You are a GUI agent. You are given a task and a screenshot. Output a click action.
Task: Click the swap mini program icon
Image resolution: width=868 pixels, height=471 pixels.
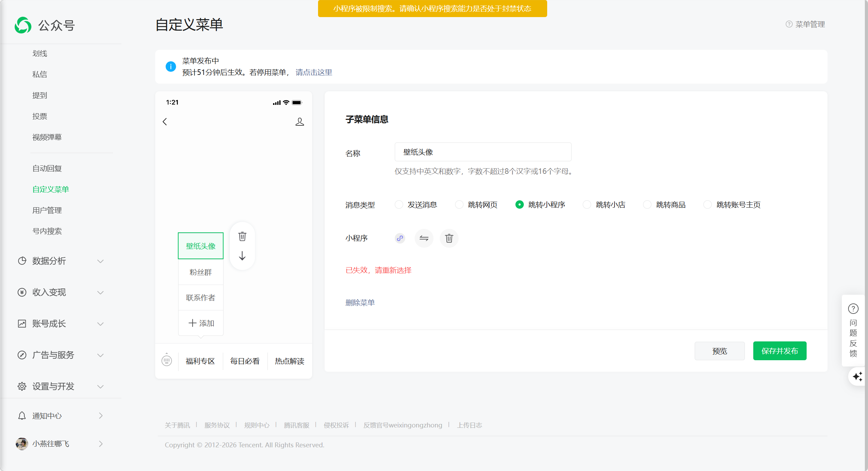click(x=424, y=238)
